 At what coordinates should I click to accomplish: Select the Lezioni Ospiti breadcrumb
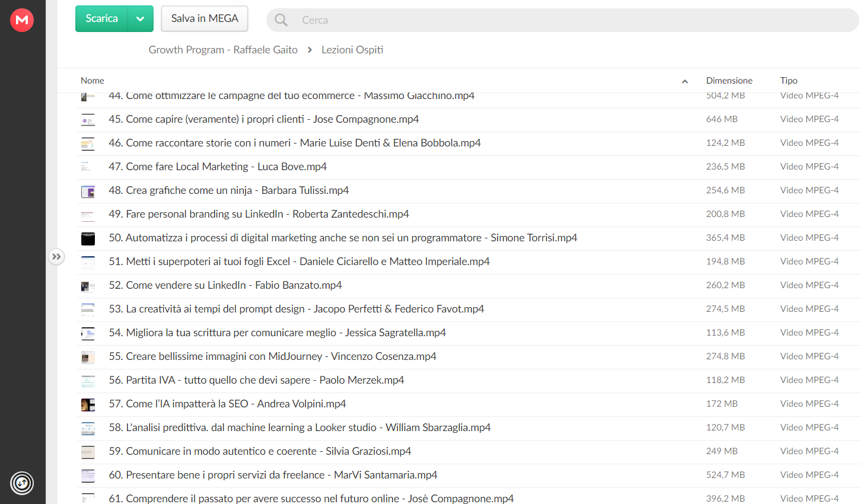pyautogui.click(x=352, y=50)
